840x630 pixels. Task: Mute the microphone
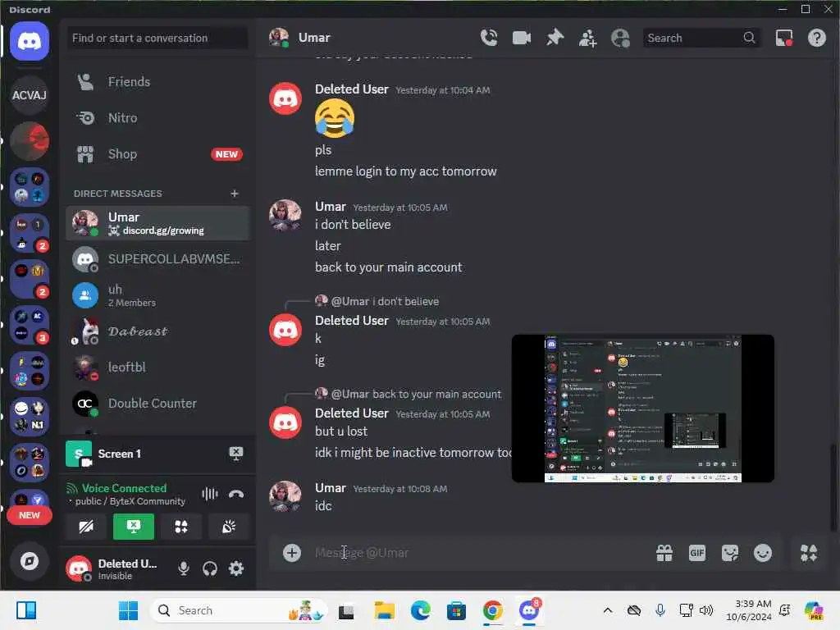tap(183, 568)
